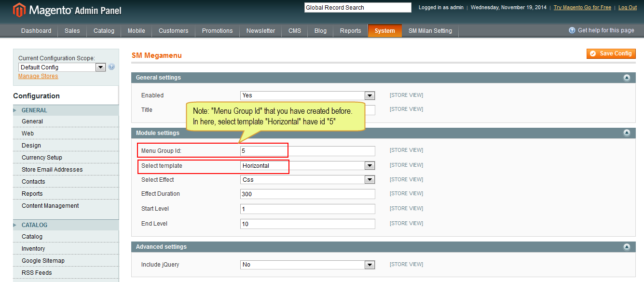Click the Manage Stores link
This screenshot has height=282, width=644.
(38, 76)
